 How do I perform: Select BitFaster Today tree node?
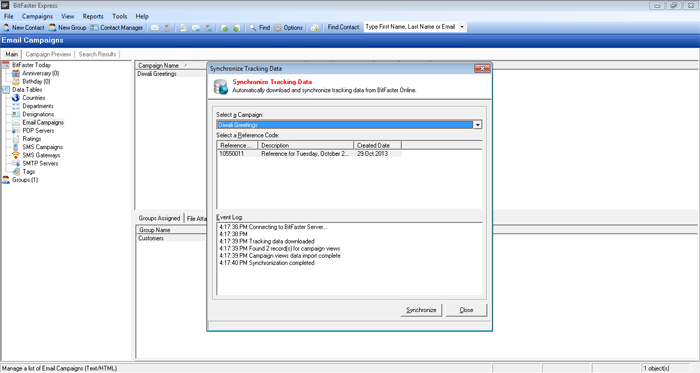click(x=31, y=65)
